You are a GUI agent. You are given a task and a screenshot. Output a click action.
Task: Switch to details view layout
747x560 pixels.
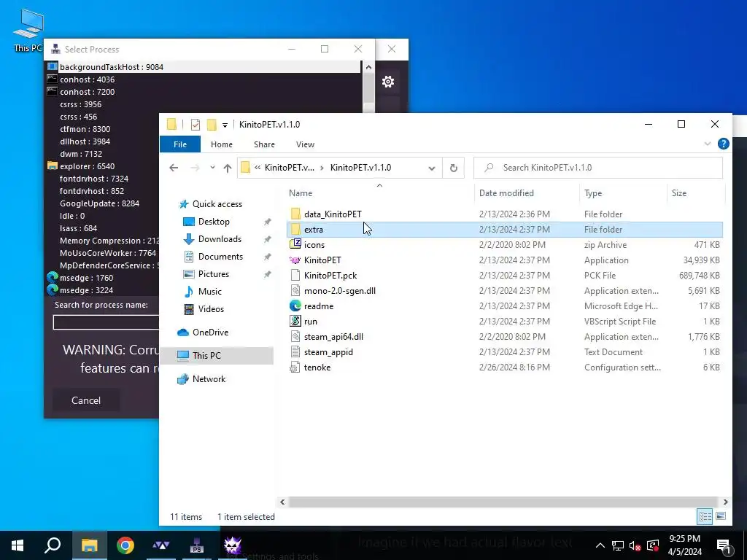click(x=705, y=516)
